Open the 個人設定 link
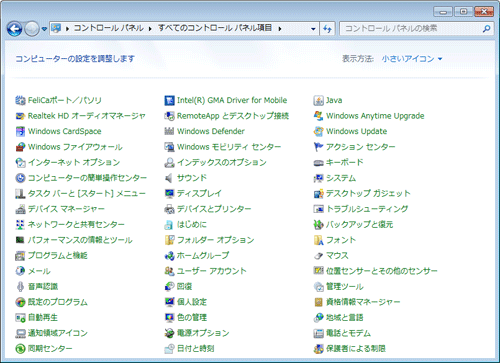Viewport: 500px width, 363px height. pyautogui.click(x=192, y=302)
